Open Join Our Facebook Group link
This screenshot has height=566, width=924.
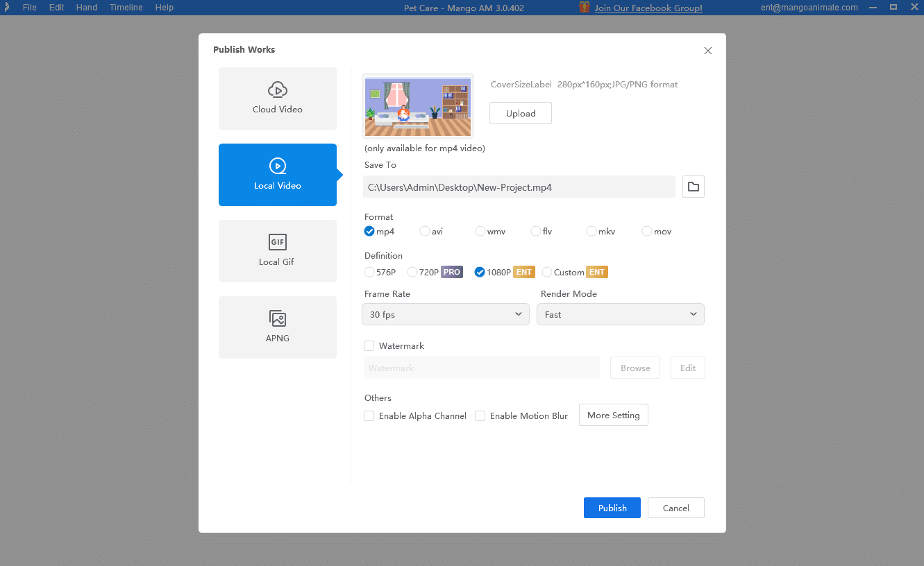[x=648, y=8]
